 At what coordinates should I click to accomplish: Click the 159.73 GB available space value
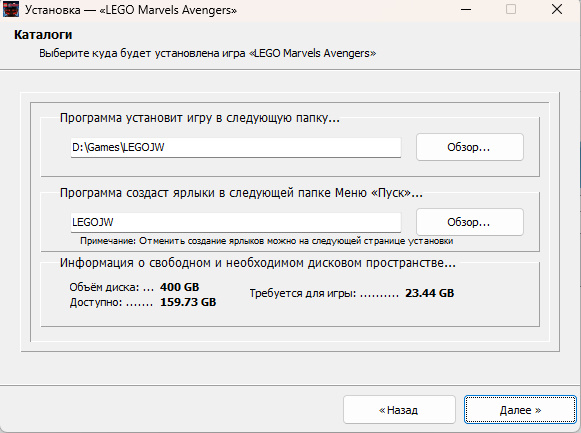click(188, 302)
